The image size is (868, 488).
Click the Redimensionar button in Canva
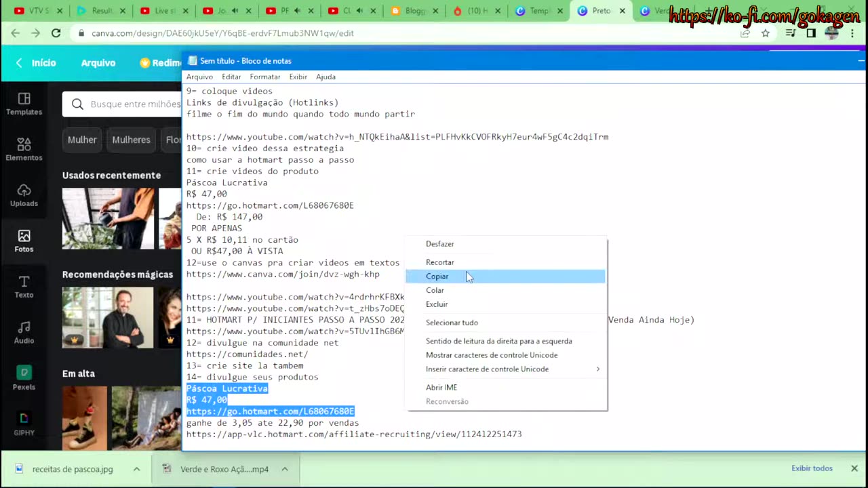161,62
